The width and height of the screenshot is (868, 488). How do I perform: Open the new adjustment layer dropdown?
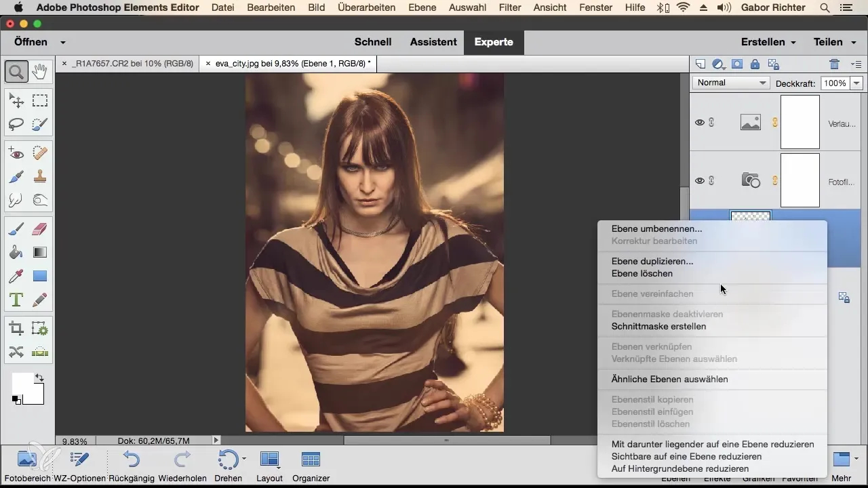point(719,64)
